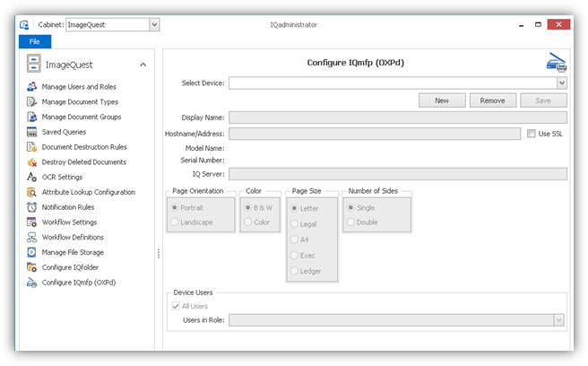Collapse the ImageQuest sidebar group
Screen dimensions: 588x366
click(x=143, y=65)
